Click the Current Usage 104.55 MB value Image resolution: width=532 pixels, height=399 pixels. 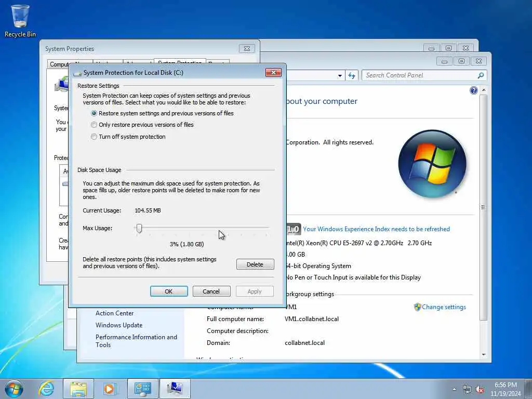148,210
